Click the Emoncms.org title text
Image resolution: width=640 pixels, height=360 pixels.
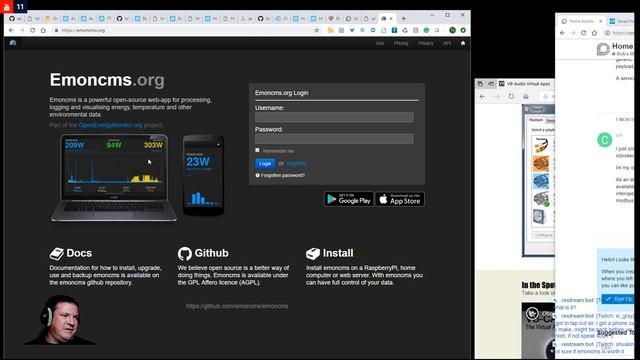[x=107, y=80]
